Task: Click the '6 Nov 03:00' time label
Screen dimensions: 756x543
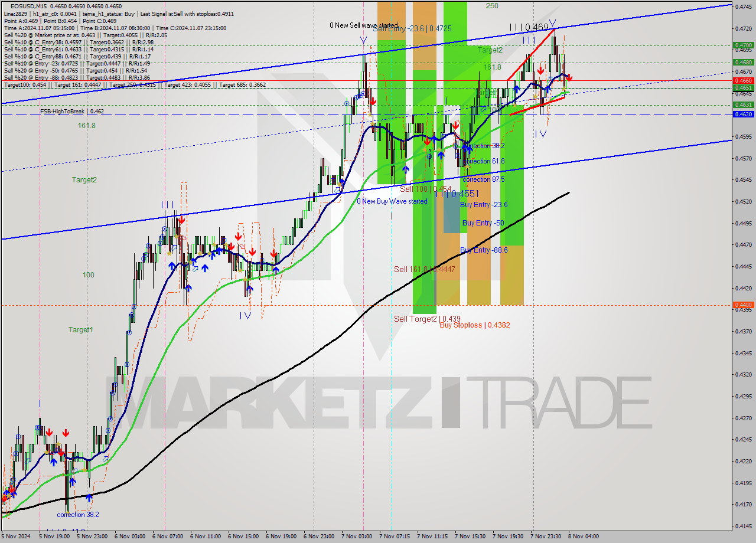Action: coord(131,537)
